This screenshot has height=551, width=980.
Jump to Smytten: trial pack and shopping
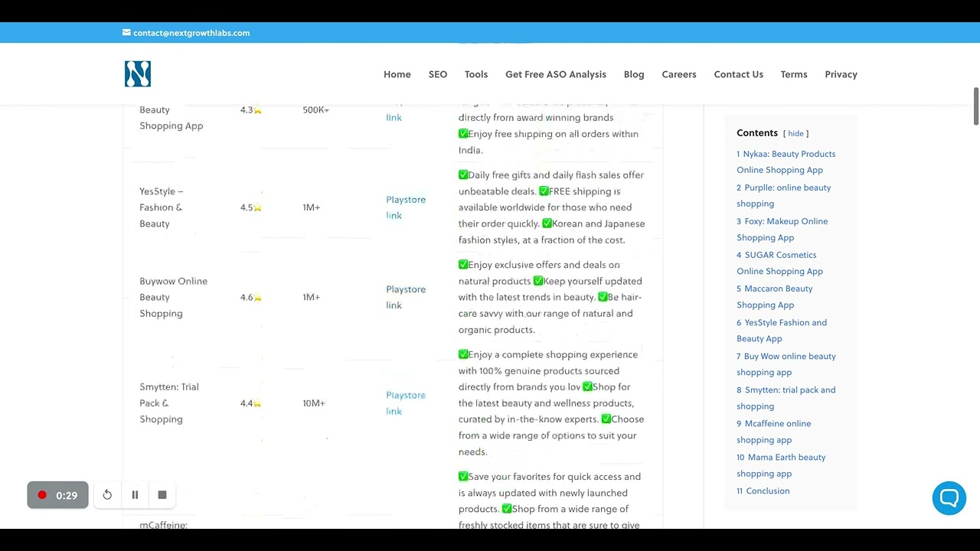786,398
